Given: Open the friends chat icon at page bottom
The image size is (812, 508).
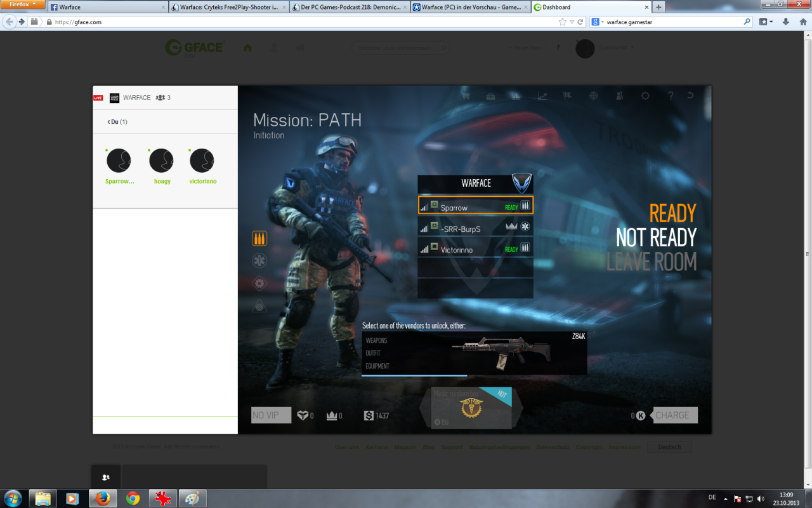Looking at the screenshot, I should point(105,477).
